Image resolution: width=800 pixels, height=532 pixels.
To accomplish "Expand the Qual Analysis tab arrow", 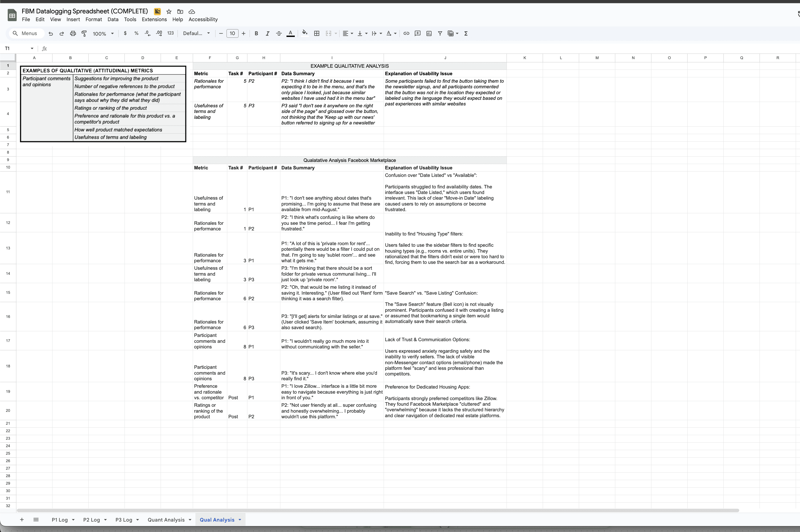I will [240, 519].
